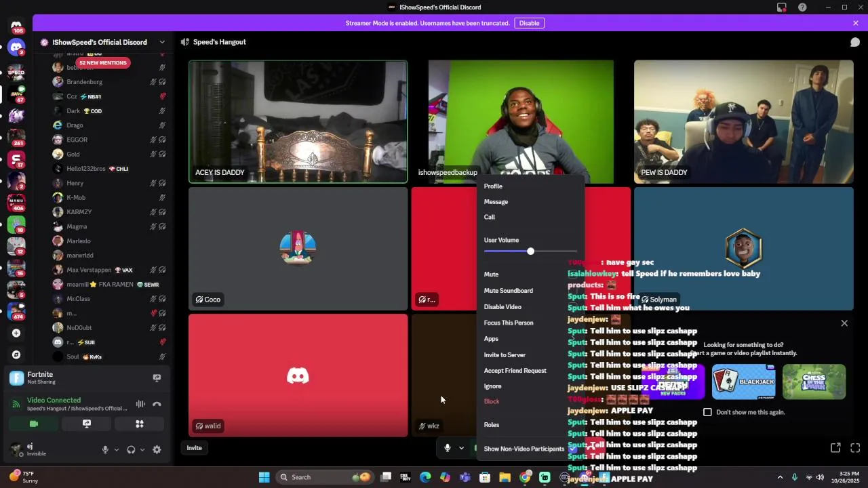Click Windows taskbar Search box

(x=325, y=477)
